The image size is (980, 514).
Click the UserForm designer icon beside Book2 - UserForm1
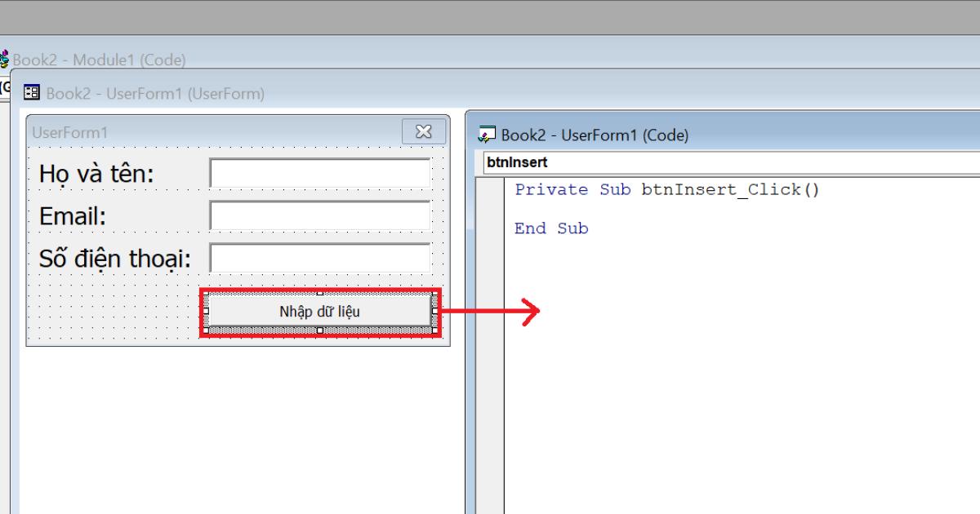click(x=31, y=91)
